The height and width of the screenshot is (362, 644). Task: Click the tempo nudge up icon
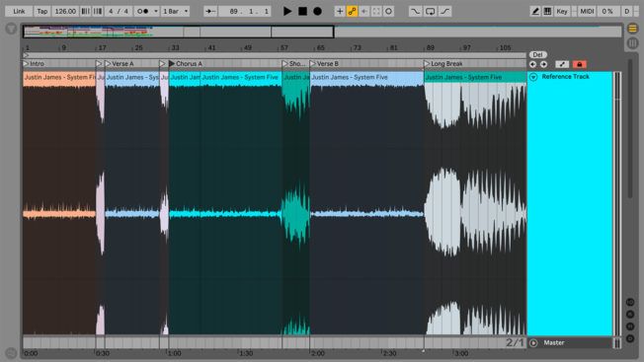[x=98, y=11]
